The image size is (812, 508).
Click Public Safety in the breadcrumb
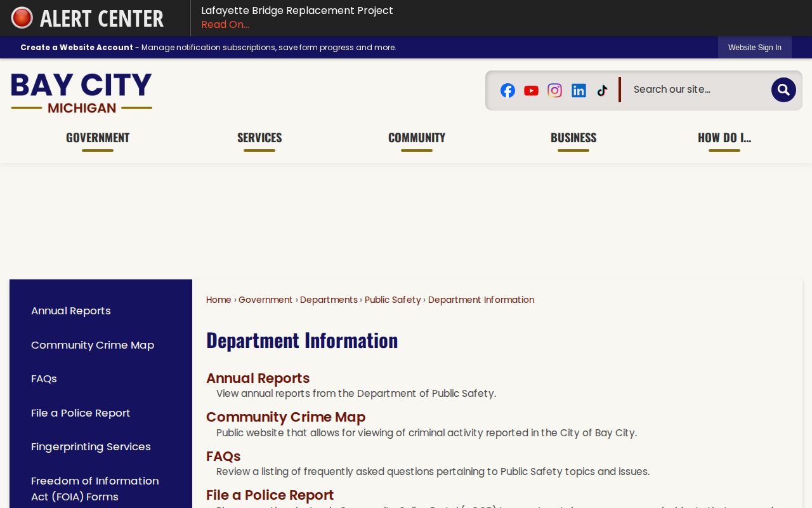pyautogui.click(x=393, y=300)
